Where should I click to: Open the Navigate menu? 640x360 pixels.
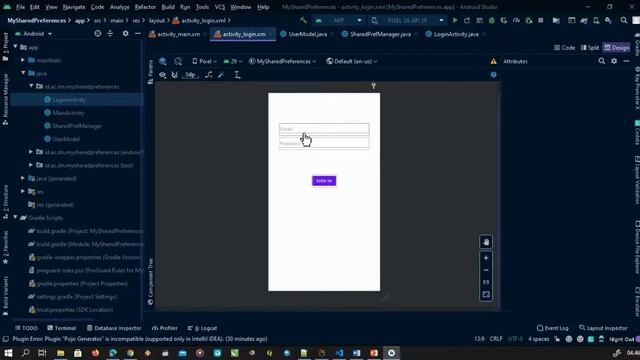coord(74,7)
